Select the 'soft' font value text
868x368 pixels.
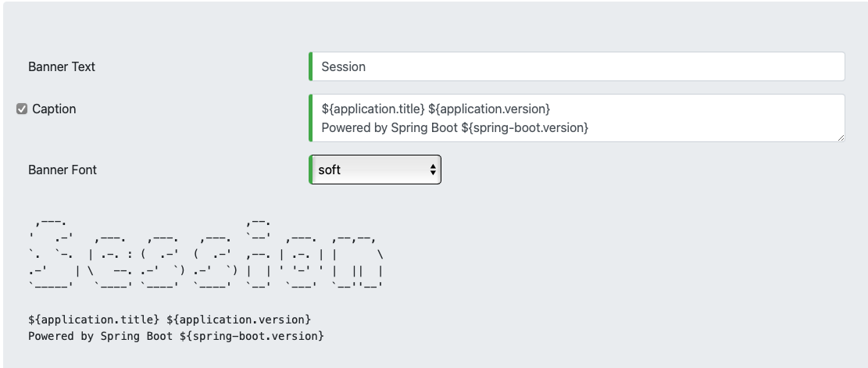click(x=330, y=170)
